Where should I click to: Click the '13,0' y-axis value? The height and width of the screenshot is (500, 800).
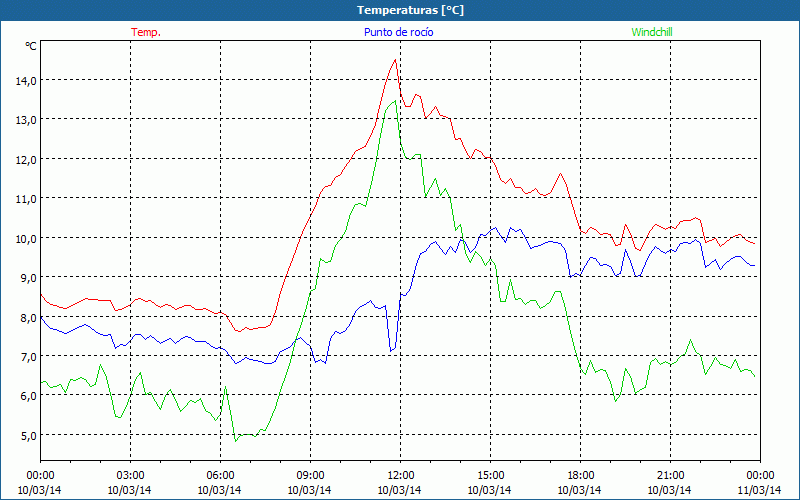click(26, 119)
